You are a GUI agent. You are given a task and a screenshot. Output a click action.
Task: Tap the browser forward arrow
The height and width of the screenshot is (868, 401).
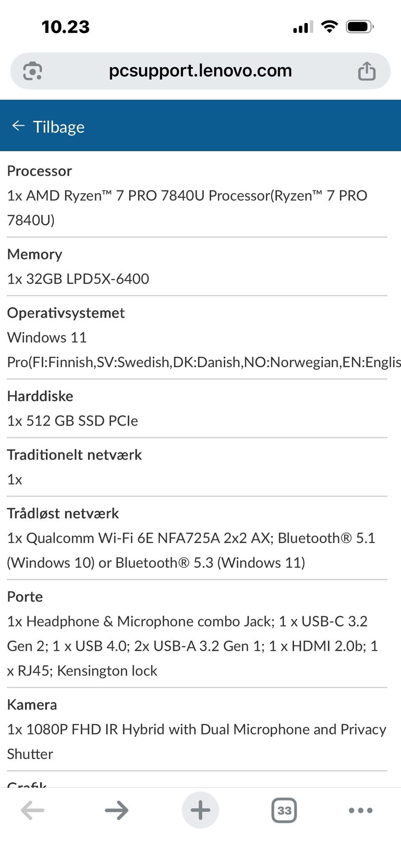pyautogui.click(x=117, y=810)
